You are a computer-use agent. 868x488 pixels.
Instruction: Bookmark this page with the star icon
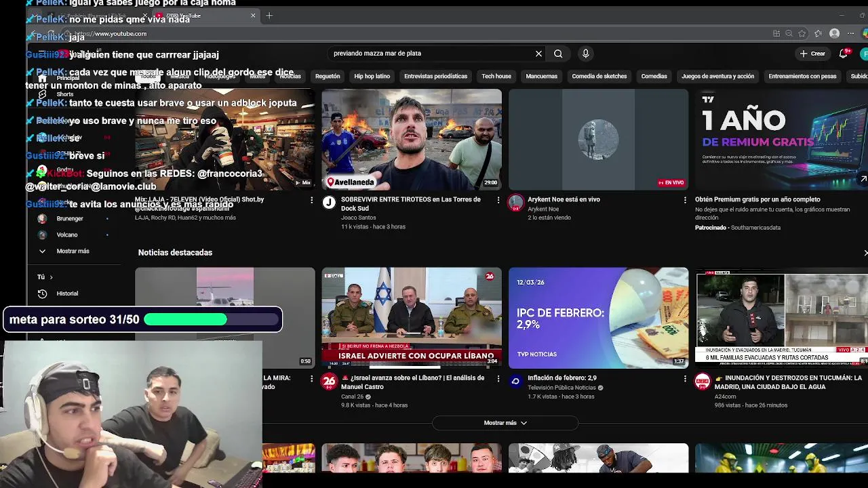(x=802, y=33)
